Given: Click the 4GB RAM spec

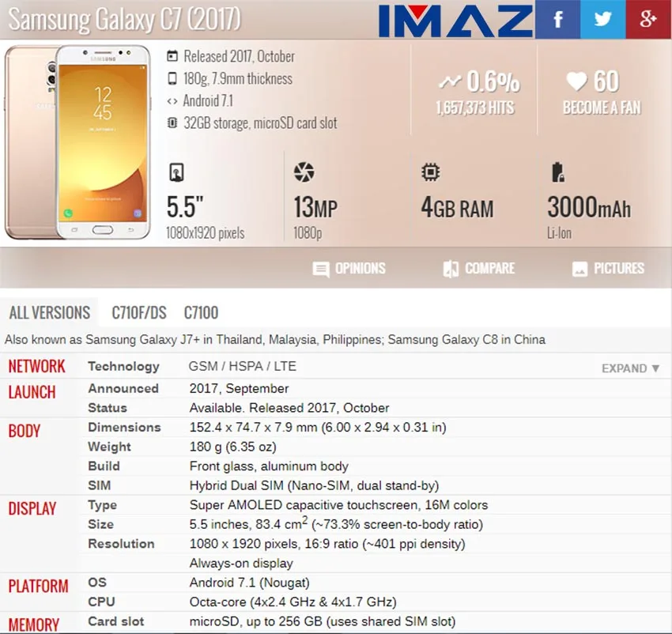Looking at the screenshot, I should (457, 209).
